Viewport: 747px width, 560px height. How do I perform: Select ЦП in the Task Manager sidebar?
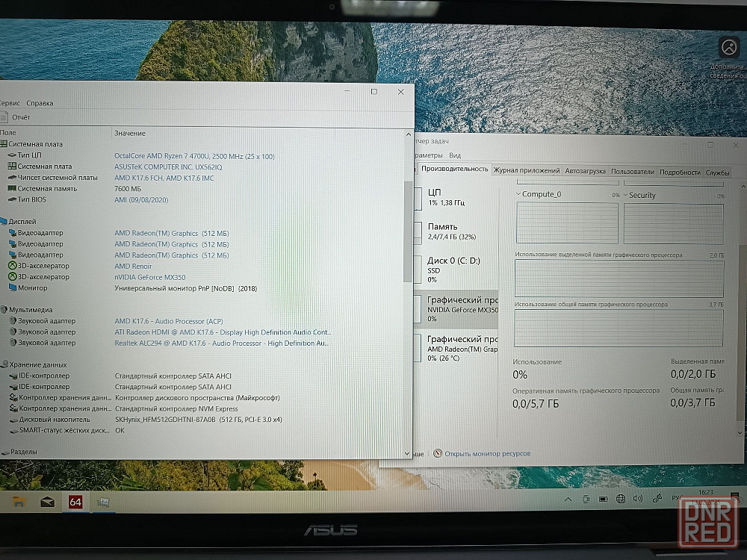click(x=456, y=197)
